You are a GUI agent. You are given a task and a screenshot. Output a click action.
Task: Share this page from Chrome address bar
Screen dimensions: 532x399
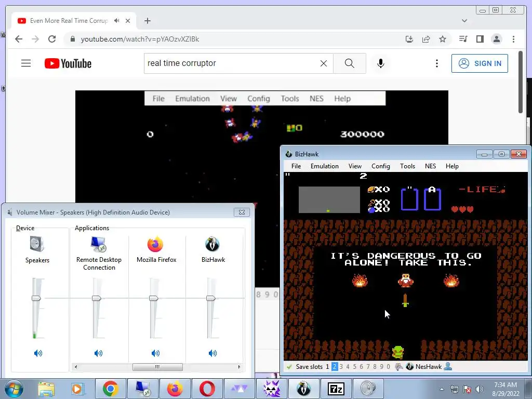tap(426, 39)
